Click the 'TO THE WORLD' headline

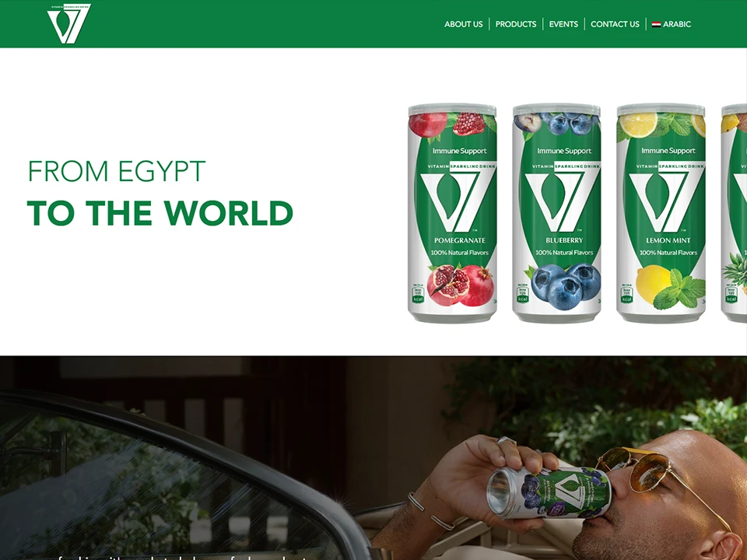(160, 213)
